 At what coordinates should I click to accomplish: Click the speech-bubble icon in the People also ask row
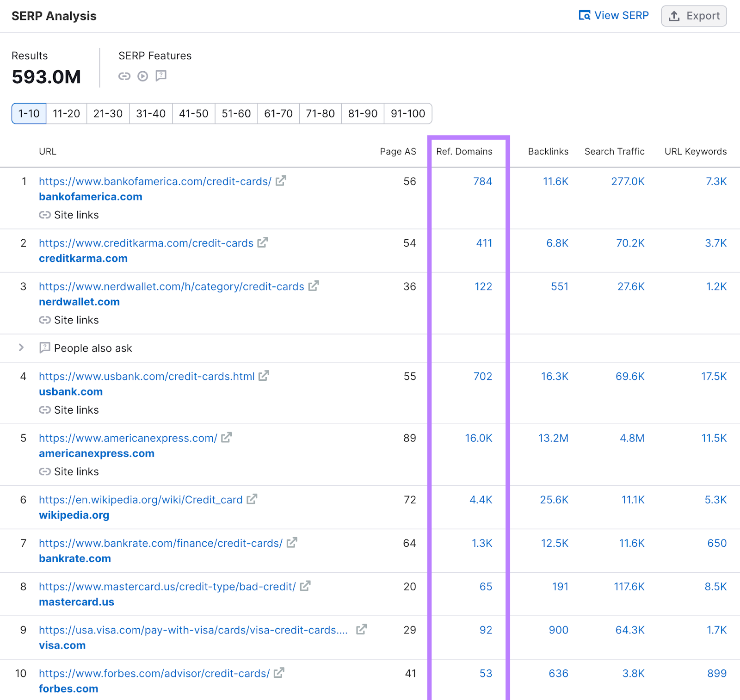45,348
